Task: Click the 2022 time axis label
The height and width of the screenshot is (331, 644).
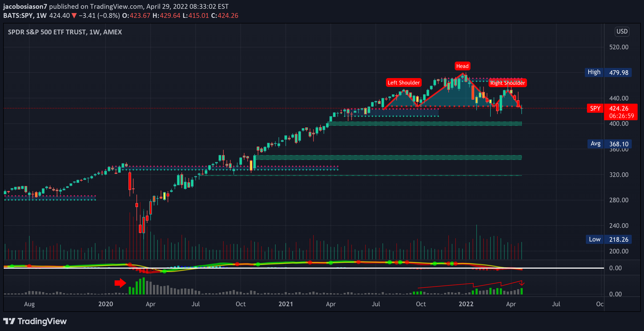Action: 466,304
